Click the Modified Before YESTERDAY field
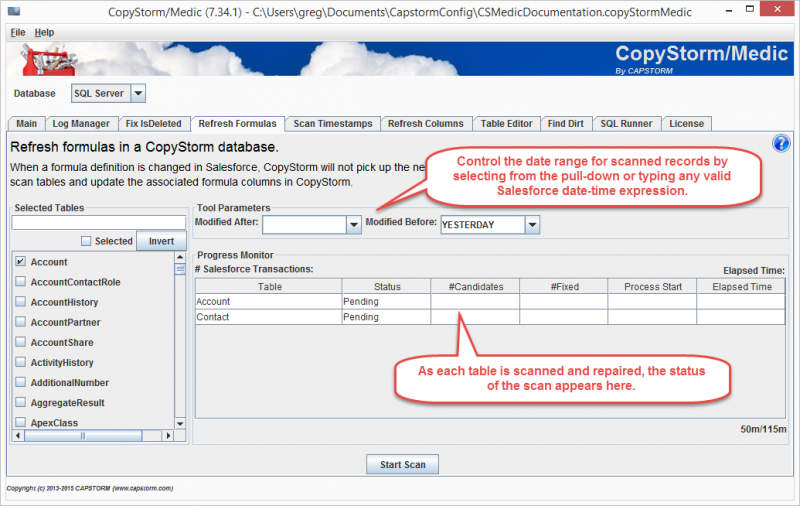The height and width of the screenshot is (506, 800). tap(483, 224)
